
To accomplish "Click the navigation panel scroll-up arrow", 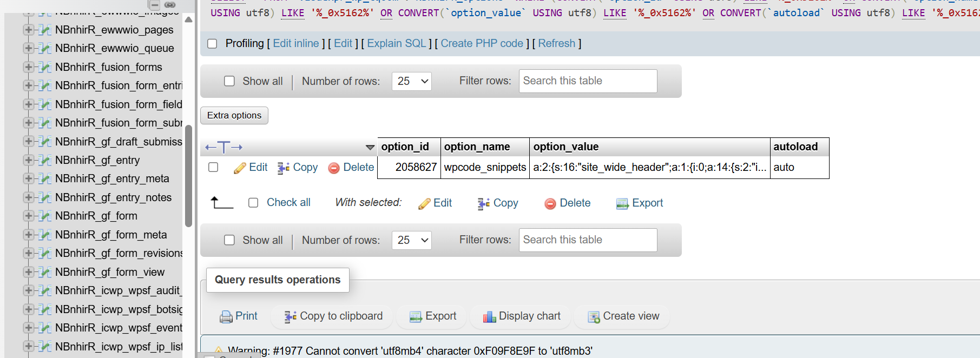I will pos(188,19).
